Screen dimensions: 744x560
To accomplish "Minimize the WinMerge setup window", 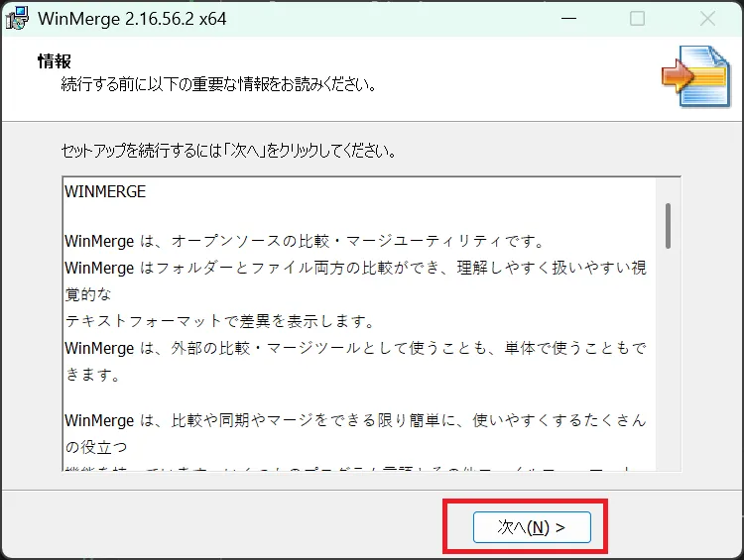I will tap(568, 19).
